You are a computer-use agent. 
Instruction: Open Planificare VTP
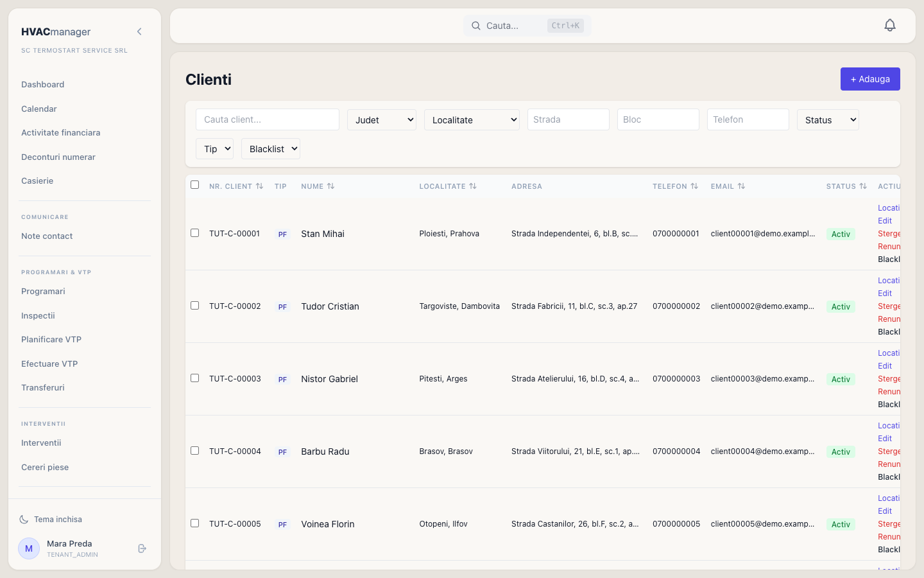click(x=51, y=340)
